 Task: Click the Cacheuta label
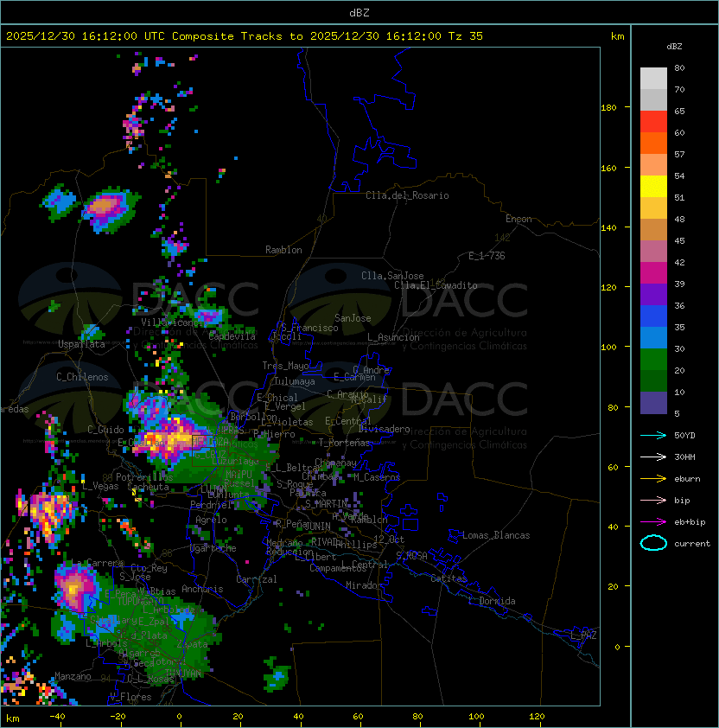point(148,487)
